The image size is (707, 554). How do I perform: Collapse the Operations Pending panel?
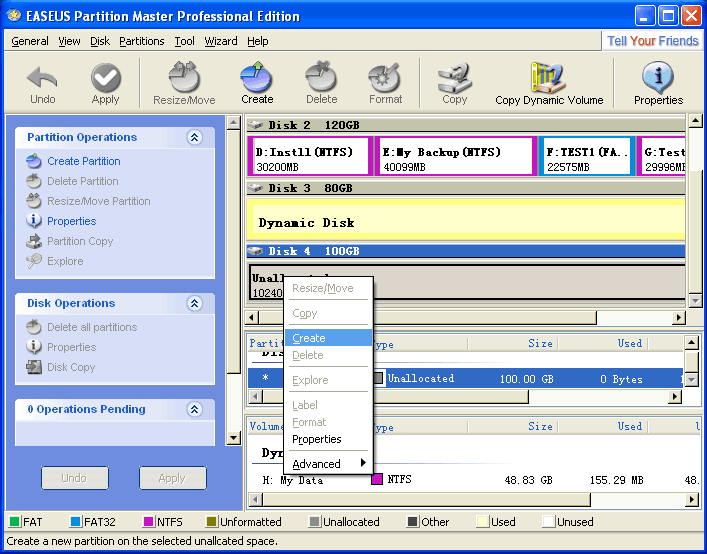[194, 409]
